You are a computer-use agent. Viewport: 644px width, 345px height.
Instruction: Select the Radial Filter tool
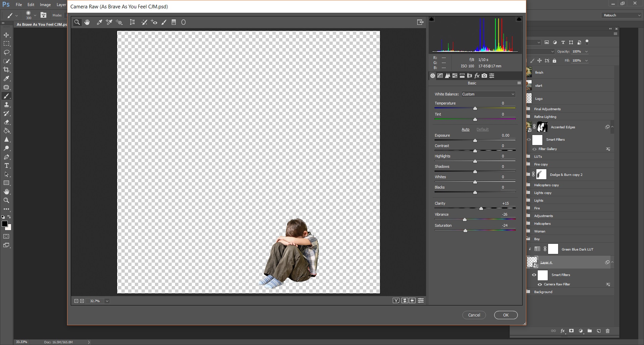point(183,22)
